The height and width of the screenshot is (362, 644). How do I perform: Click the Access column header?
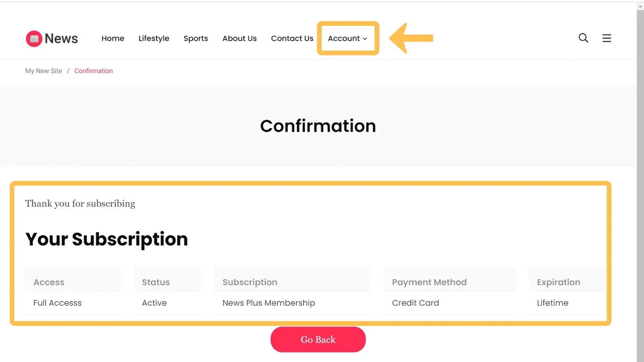(49, 282)
